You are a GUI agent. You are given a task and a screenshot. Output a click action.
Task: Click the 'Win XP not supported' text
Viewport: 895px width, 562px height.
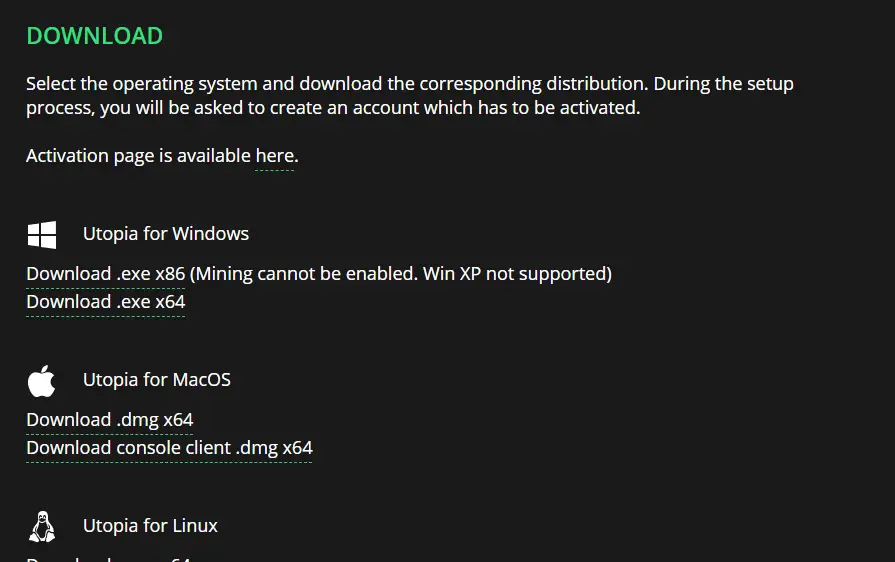pos(514,274)
